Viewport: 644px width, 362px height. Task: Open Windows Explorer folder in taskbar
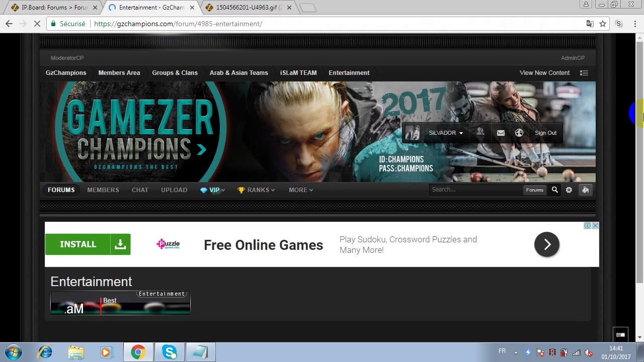coord(76,352)
